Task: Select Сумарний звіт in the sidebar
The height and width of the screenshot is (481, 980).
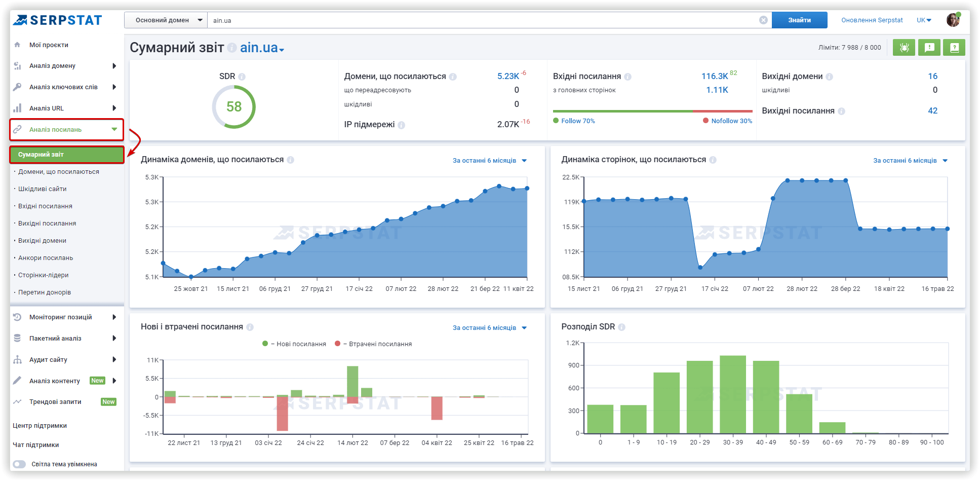Action: [67, 155]
